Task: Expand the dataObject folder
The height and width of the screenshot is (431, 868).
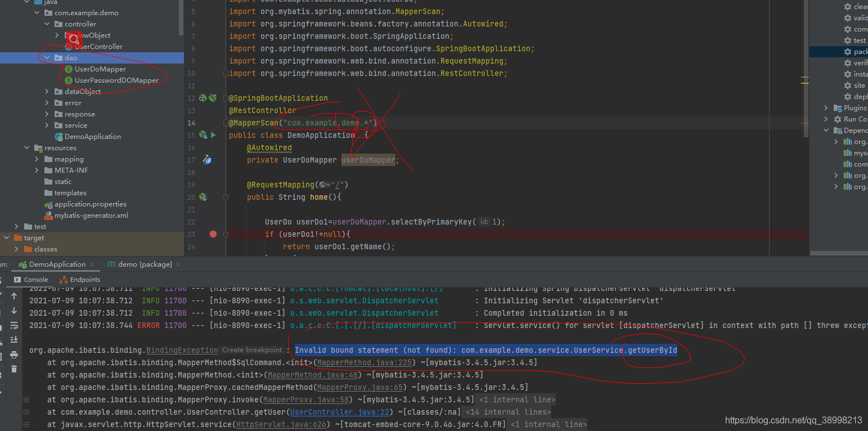Action: point(47,91)
